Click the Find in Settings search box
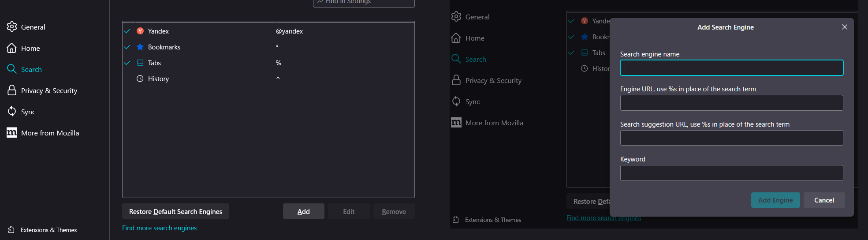Viewport: 868px width, 240px height. [x=364, y=3]
